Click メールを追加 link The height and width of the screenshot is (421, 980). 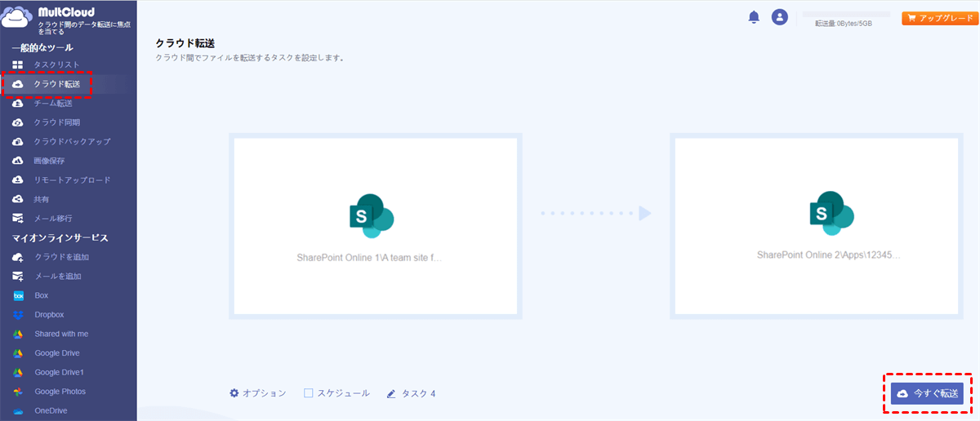click(58, 277)
